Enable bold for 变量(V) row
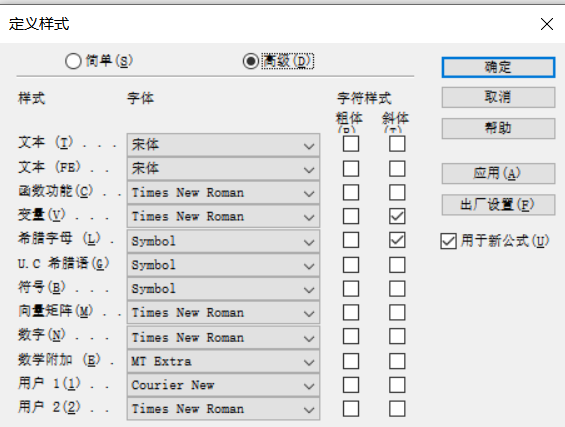565x427 pixels. pos(351,216)
